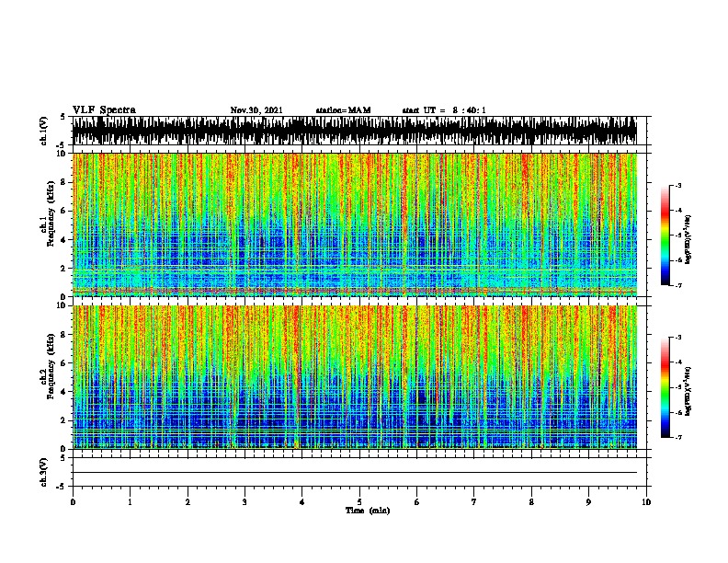Click inside the ch.1 spectrogram plot
728x563 pixels.
pos(355,224)
